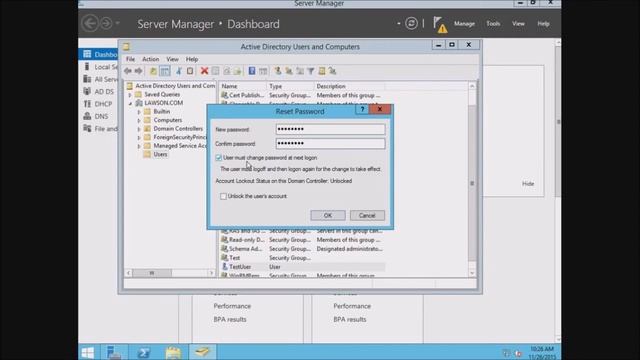Open Server Manager View menu
Image resolution: width=640 pixels, height=360 pixels.
(x=518, y=24)
